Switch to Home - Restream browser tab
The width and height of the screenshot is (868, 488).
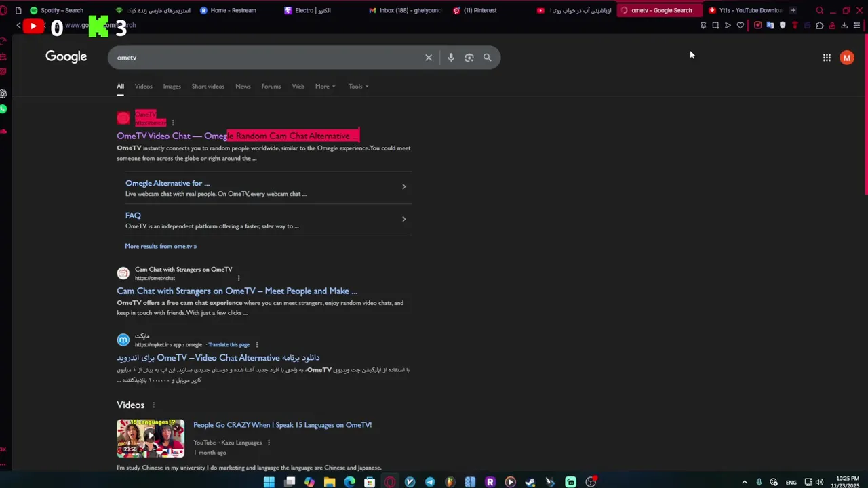(233, 10)
